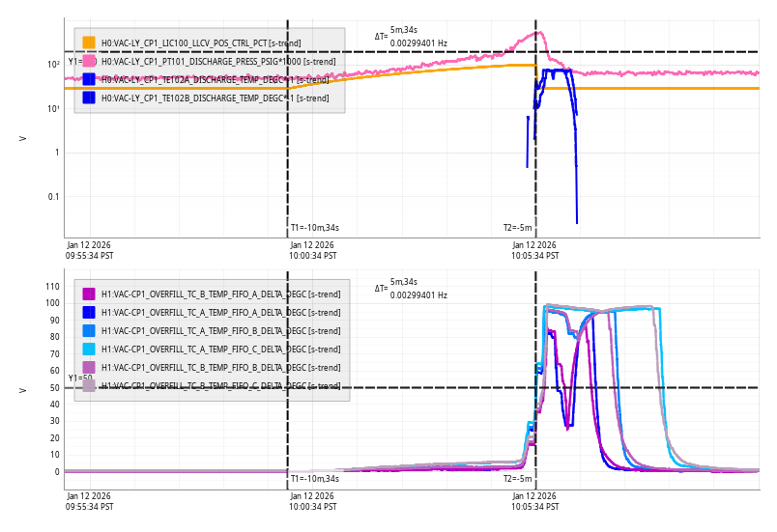Viewport: 777px width, 532px height.
Task: Select the PT101_DISCHARGE_PRESS_PSIG legend label
Action: tap(218, 61)
